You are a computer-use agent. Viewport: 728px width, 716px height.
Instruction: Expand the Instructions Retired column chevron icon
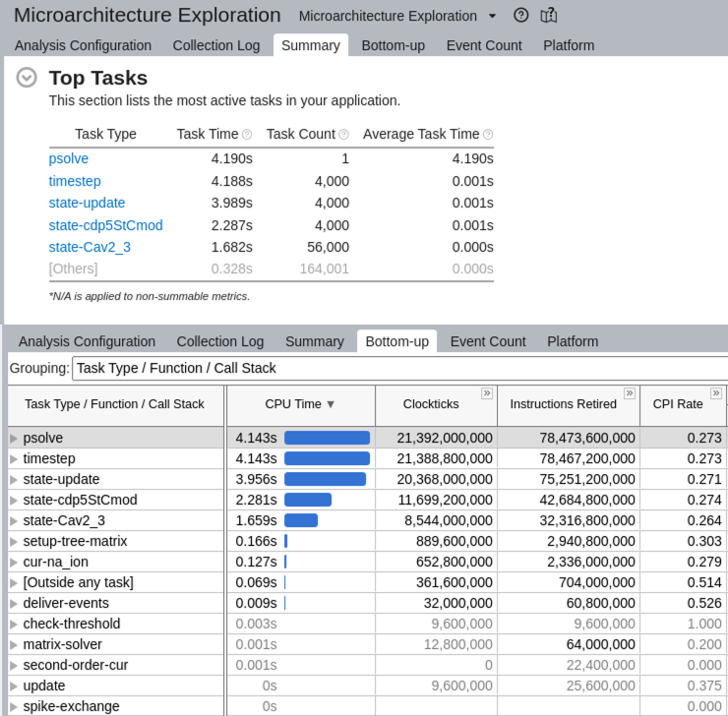(629, 393)
